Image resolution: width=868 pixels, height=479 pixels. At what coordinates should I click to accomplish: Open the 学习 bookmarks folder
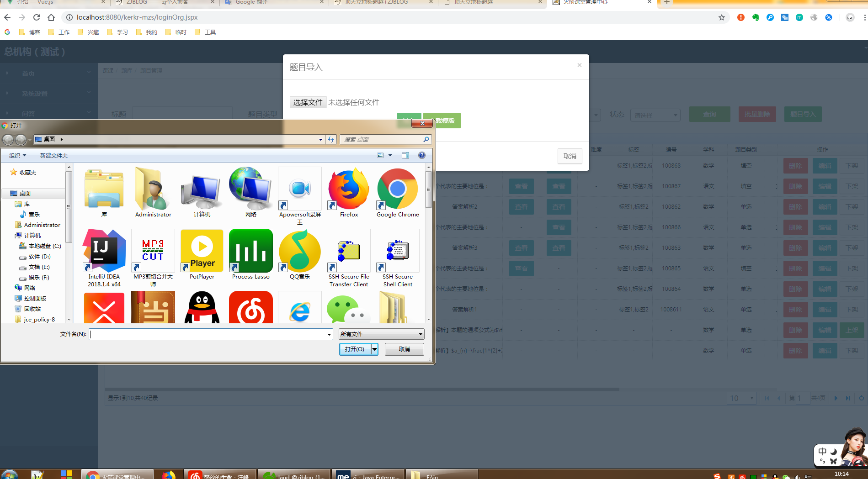click(x=117, y=32)
